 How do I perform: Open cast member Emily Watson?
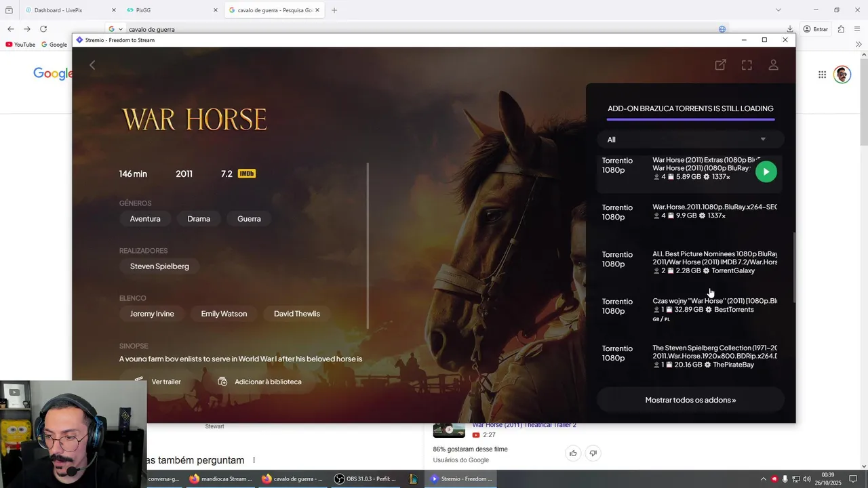pos(224,314)
